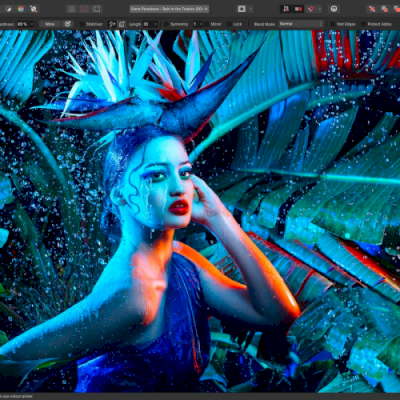
Task: Open the Blend Mode Normal dropdown
Action: tap(301, 24)
